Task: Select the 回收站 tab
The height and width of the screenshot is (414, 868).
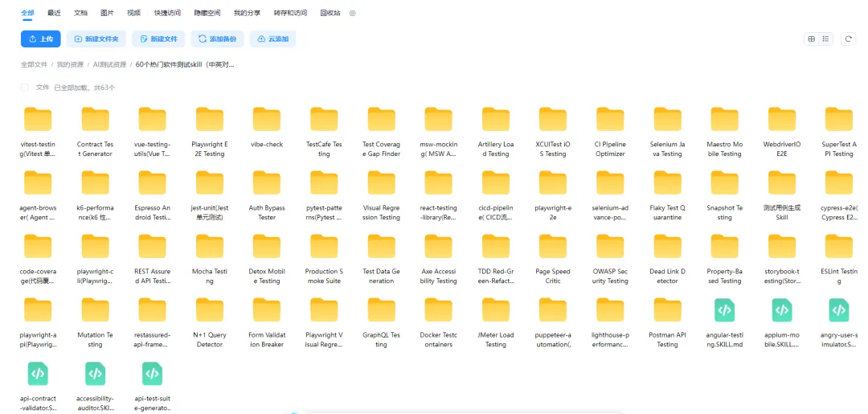Action: pyautogui.click(x=330, y=13)
